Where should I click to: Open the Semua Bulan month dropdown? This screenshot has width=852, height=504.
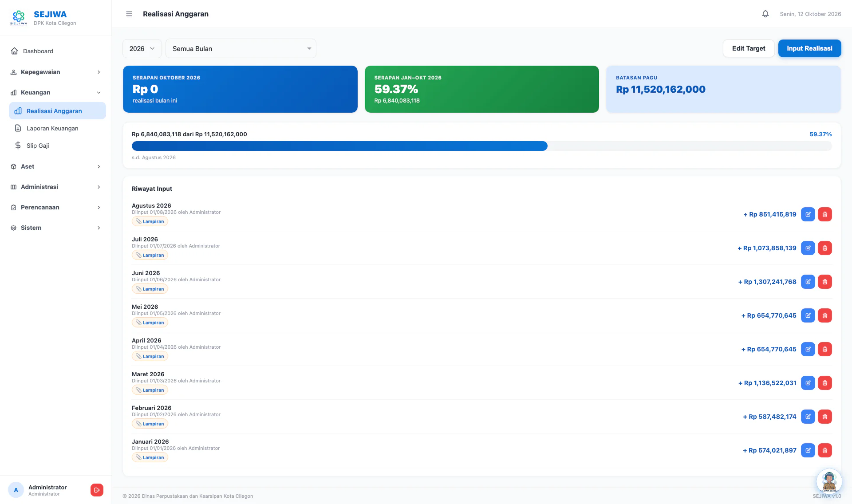click(241, 48)
